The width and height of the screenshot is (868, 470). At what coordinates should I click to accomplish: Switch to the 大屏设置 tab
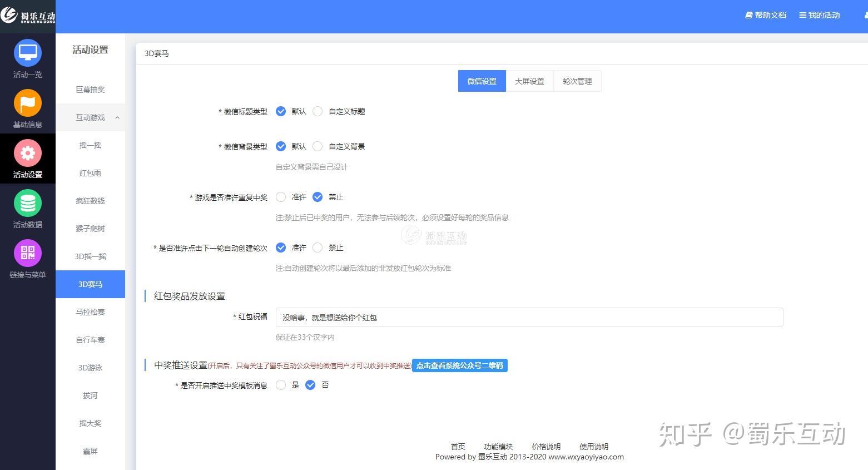point(529,81)
